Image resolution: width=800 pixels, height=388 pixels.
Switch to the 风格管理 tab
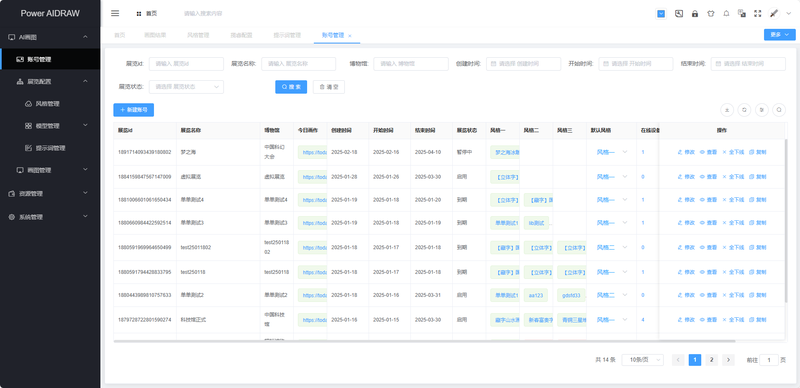(x=198, y=36)
